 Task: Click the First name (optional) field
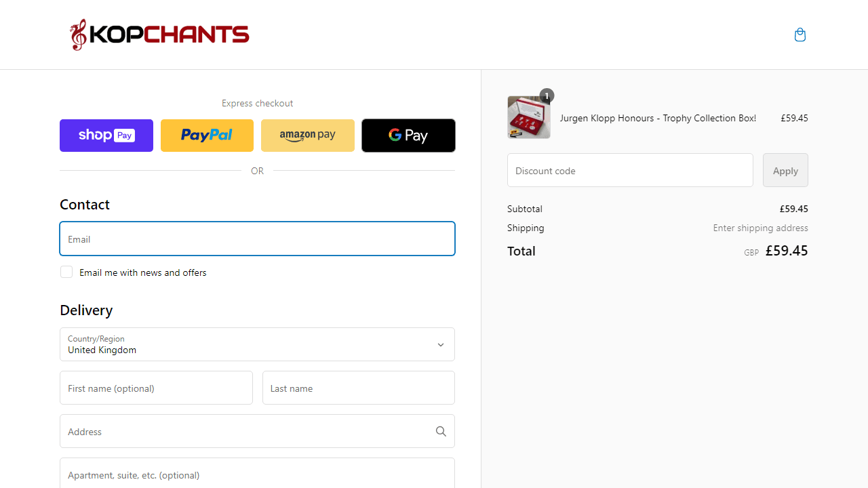[x=156, y=388]
